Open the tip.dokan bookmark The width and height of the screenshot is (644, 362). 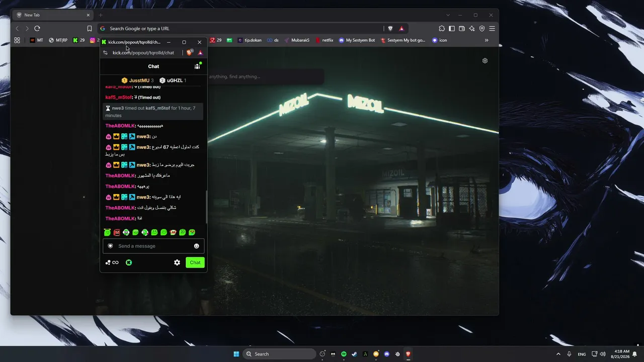250,40
